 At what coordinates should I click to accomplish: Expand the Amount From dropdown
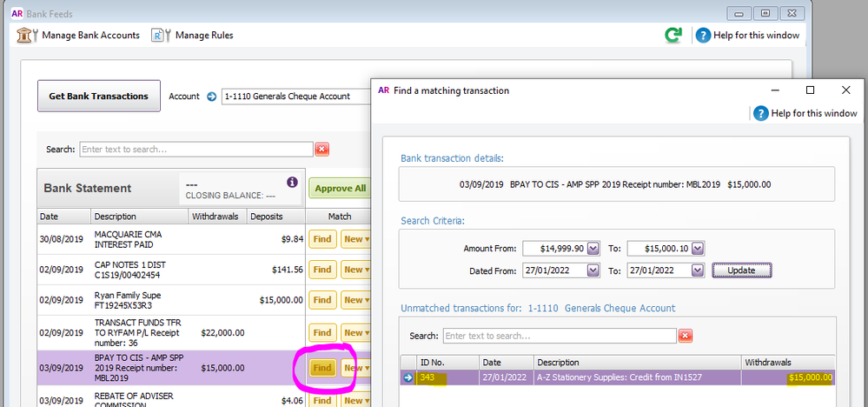coord(593,249)
